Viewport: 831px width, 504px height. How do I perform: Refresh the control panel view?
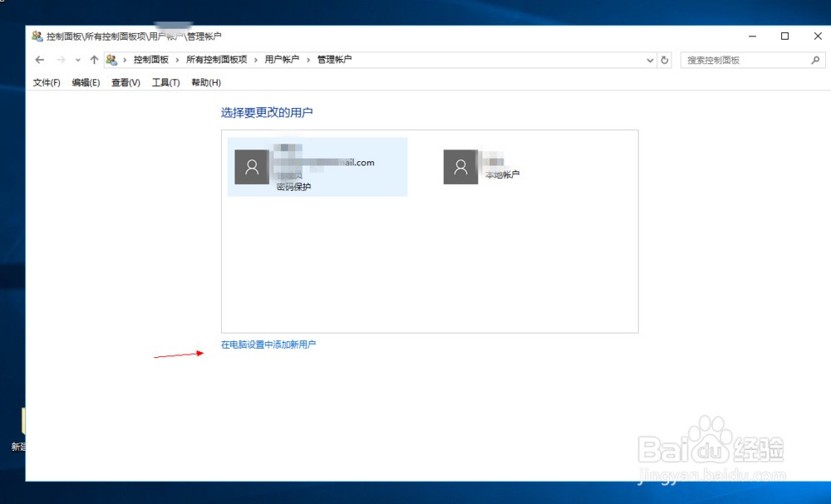(664, 61)
